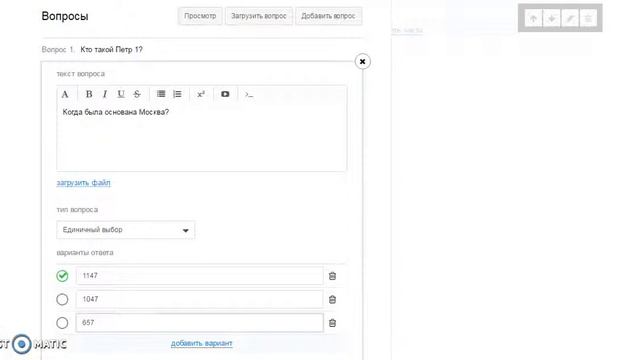Delete the answer option 1047

[332, 300]
